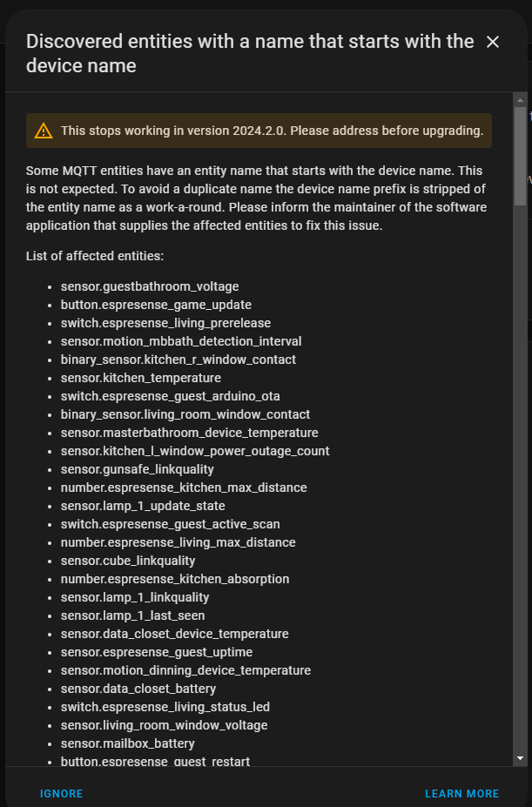Click sensor.gunsafe_linkquality in the list
Screen dimensions: 532x807
tap(138, 469)
